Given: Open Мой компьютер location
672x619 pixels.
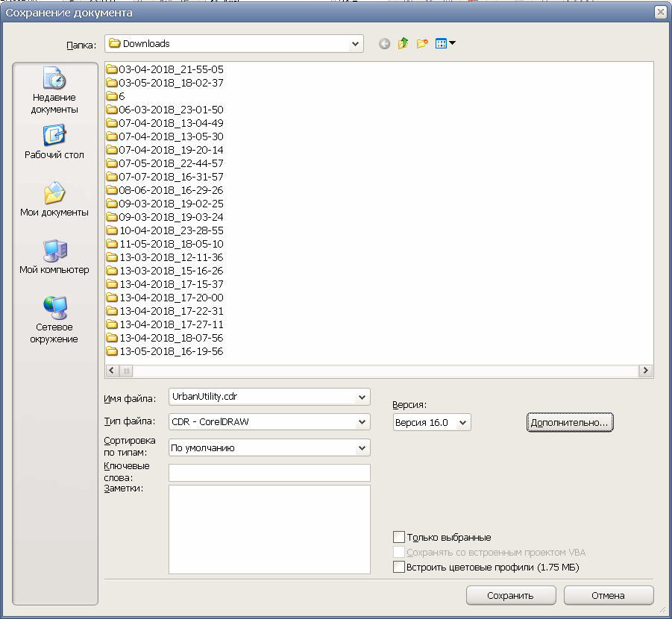Looking at the screenshot, I should pos(54,257).
